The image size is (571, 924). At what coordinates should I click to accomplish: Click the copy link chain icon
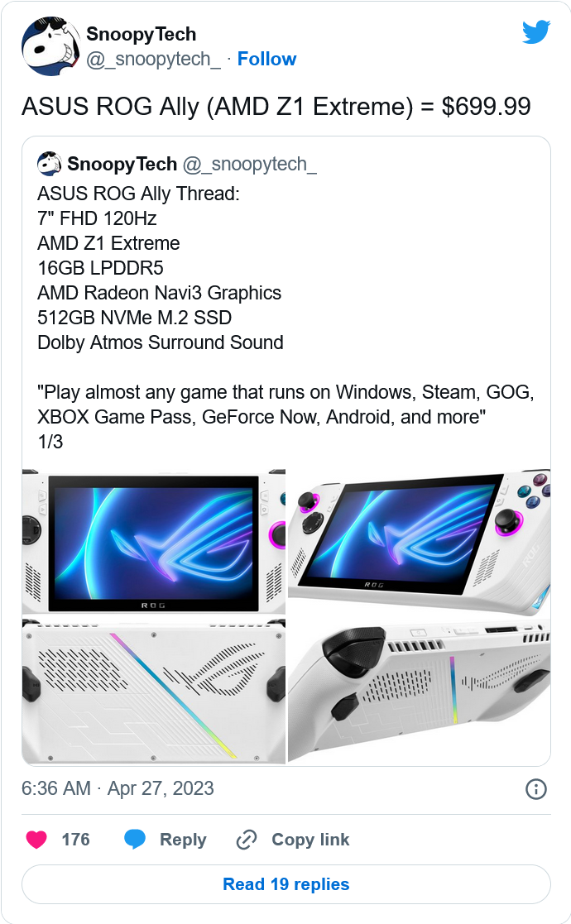tap(247, 839)
